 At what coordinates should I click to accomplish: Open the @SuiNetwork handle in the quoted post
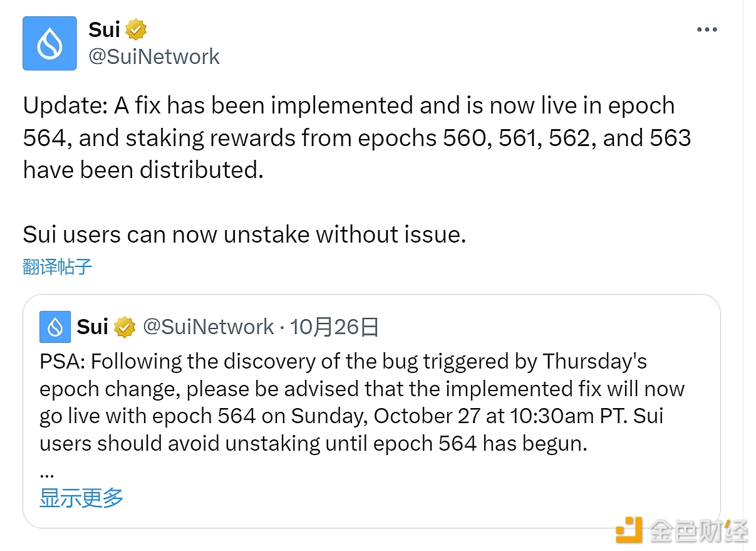pos(209,327)
